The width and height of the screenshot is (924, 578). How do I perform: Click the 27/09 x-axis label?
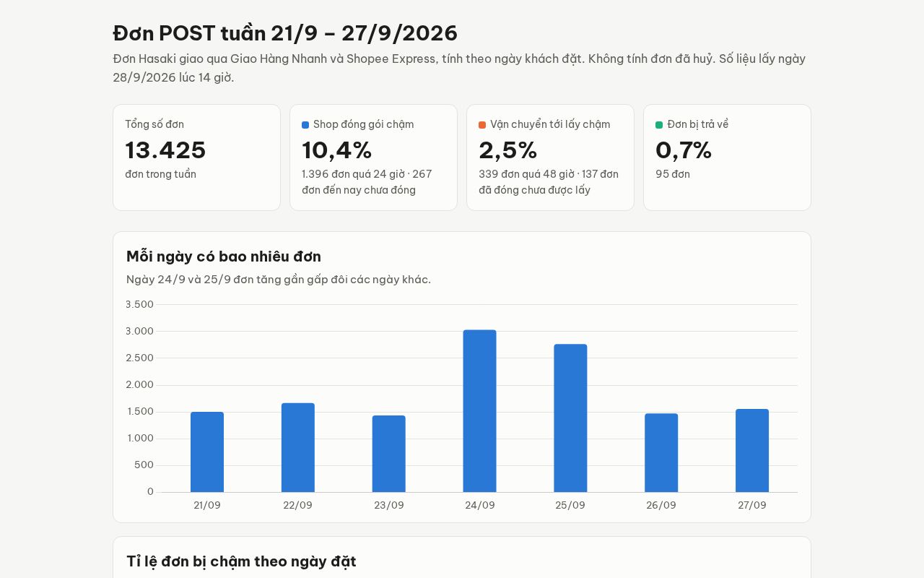[x=752, y=505]
